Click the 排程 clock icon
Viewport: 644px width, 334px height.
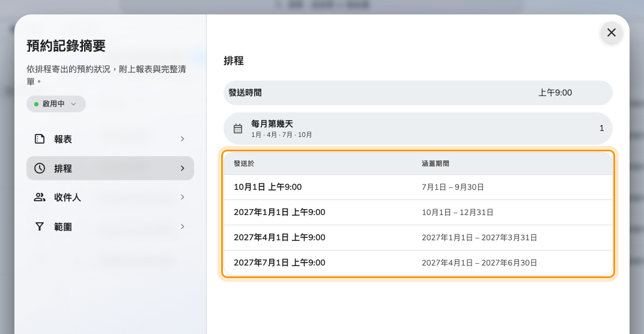(40, 168)
